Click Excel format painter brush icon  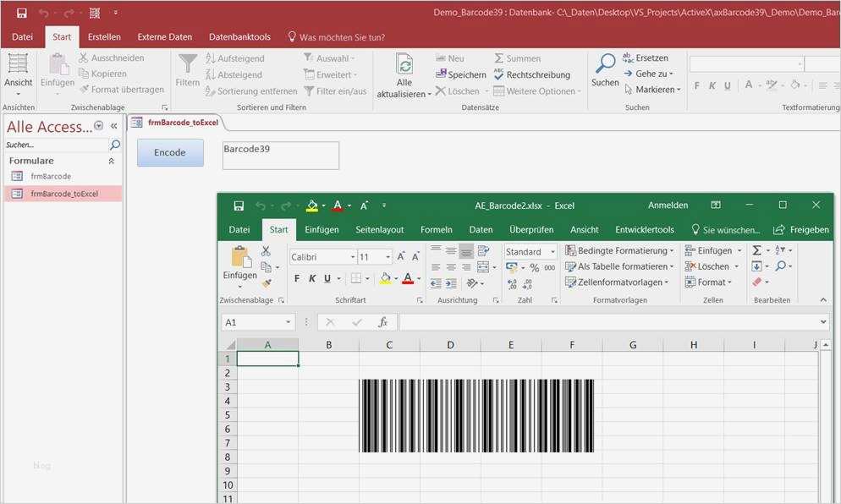tap(266, 282)
